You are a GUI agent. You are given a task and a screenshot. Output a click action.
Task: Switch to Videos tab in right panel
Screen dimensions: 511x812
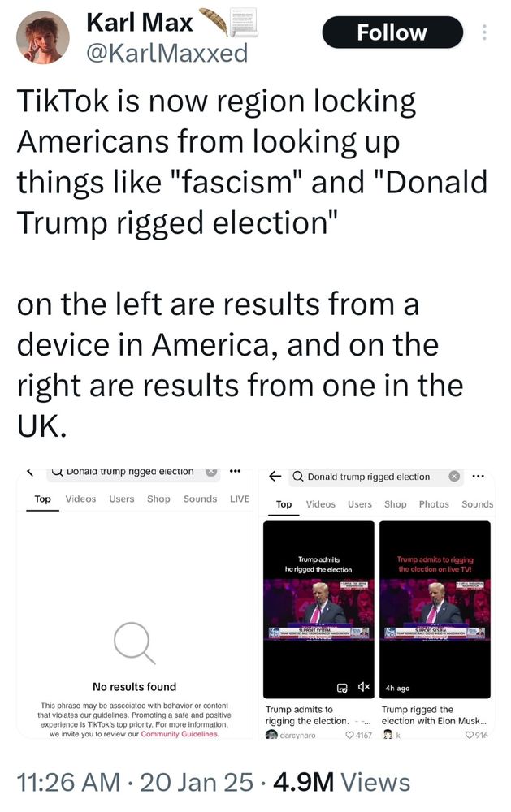[320, 504]
